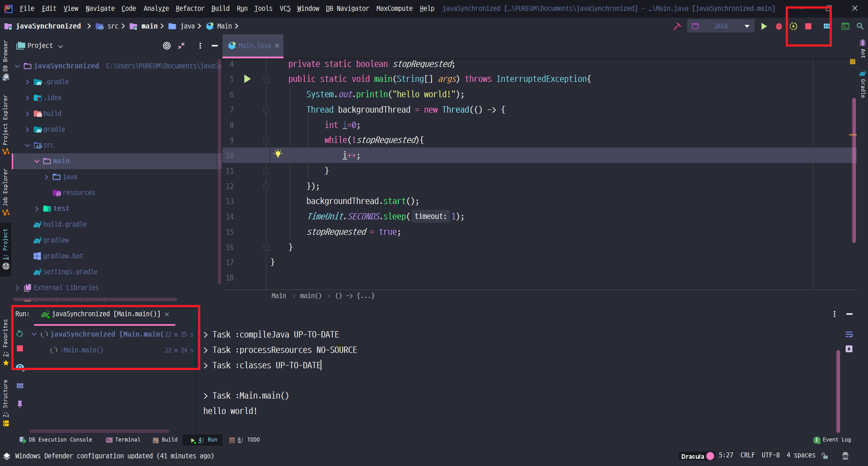868x466 pixels.
Task: Click the 4 spaces indent setting
Action: [801, 455]
